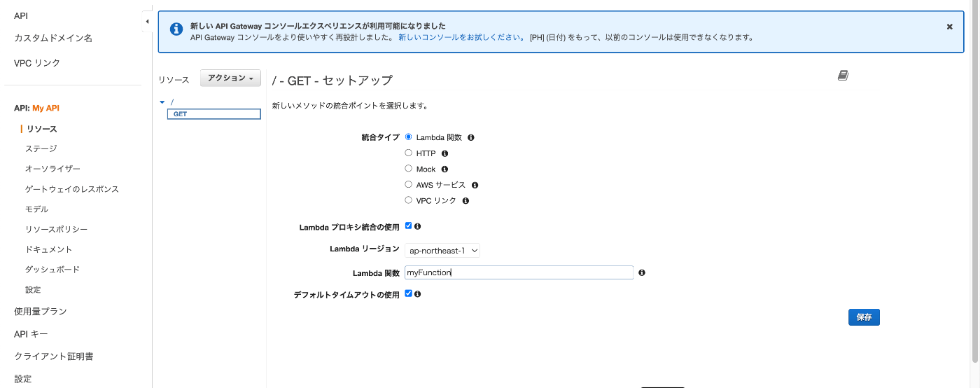Show info for HTTP integration type
This screenshot has height=388, width=980.
(444, 153)
